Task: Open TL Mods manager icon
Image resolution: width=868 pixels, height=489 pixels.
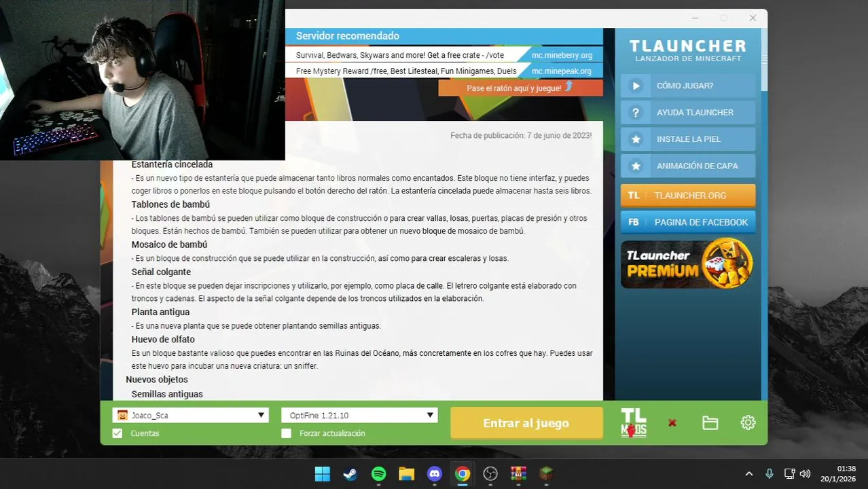Action: point(634,422)
